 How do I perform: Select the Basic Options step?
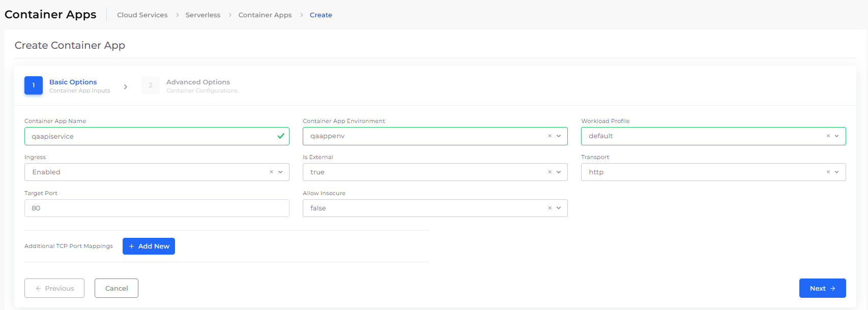[x=73, y=82]
